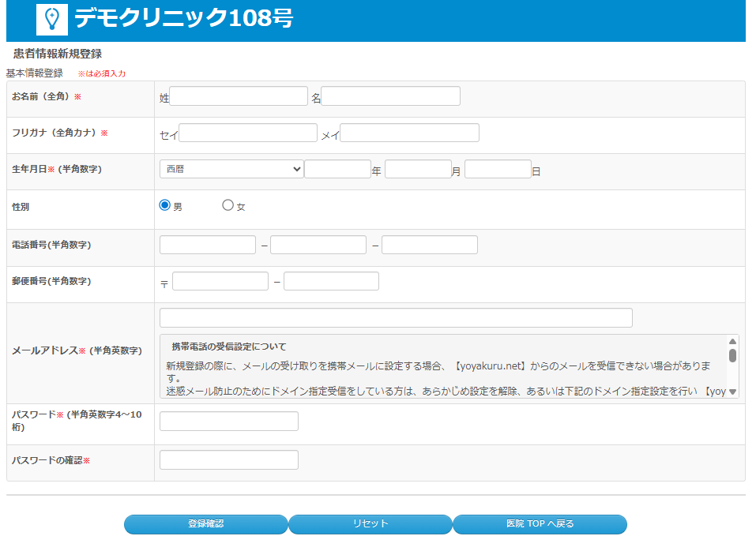Click the birth year (年) field

click(337, 169)
